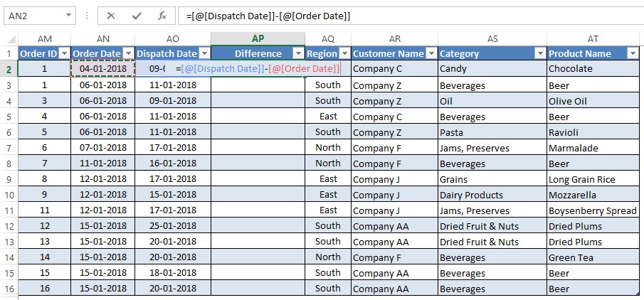Click Company C in row 2
The width and height of the screenshot is (644, 300).
395,69
